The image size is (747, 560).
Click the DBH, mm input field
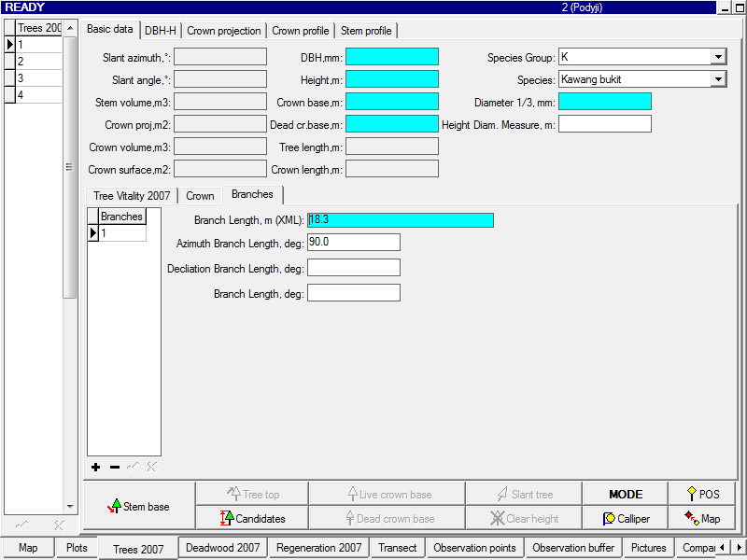[x=391, y=57]
